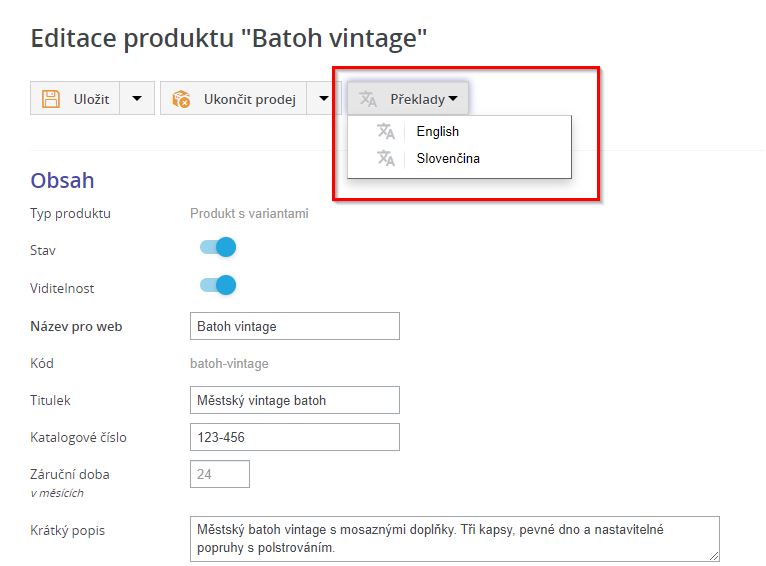This screenshot has height=566, width=766.
Task: Focus the Titulek text field
Action: point(294,400)
